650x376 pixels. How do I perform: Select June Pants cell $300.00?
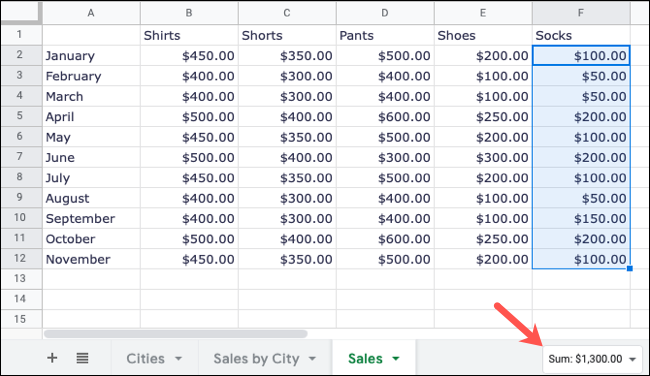coord(385,158)
